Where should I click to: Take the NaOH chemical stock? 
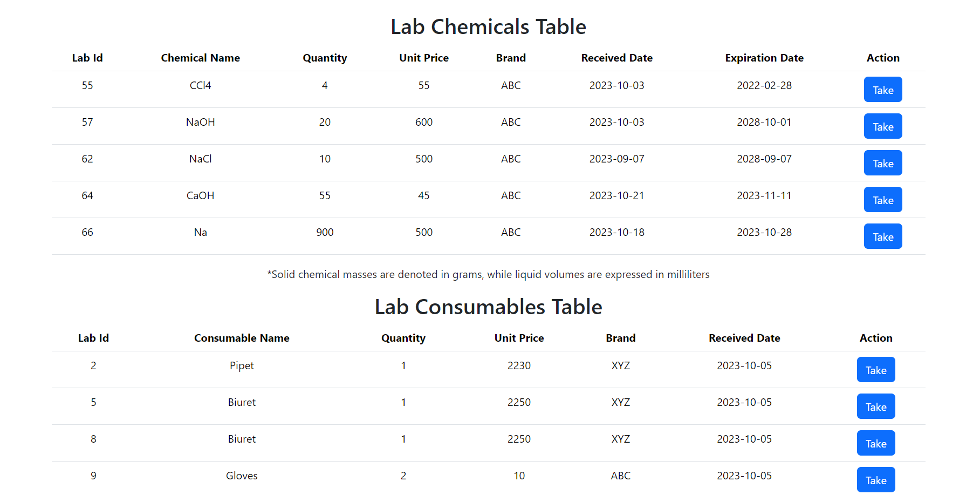coord(882,126)
